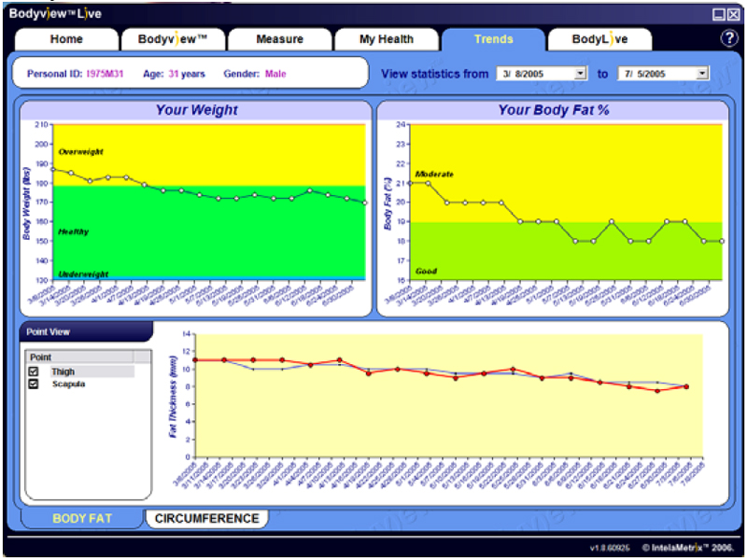The height and width of the screenshot is (560, 748).
Task: Click the Healthy zone label
Action: click(x=74, y=231)
